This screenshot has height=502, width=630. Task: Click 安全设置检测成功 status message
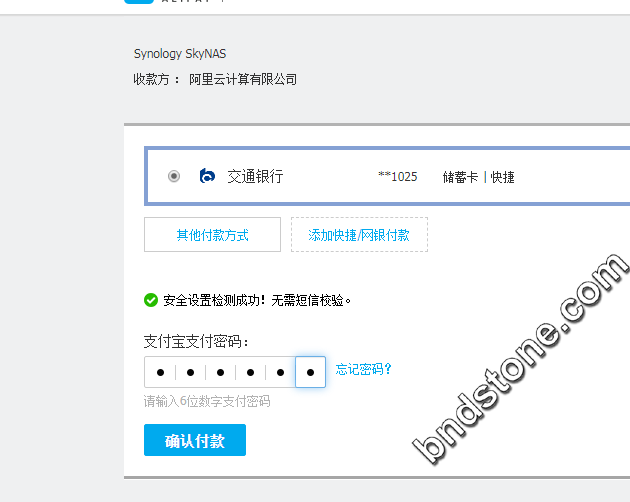point(257,300)
